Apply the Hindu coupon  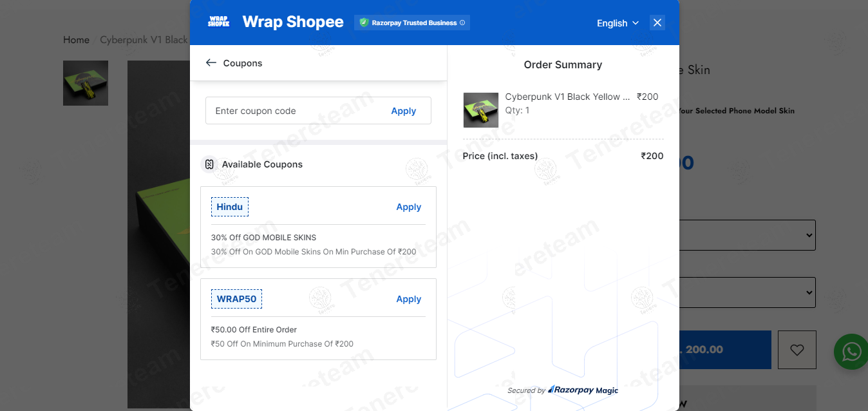coord(408,207)
